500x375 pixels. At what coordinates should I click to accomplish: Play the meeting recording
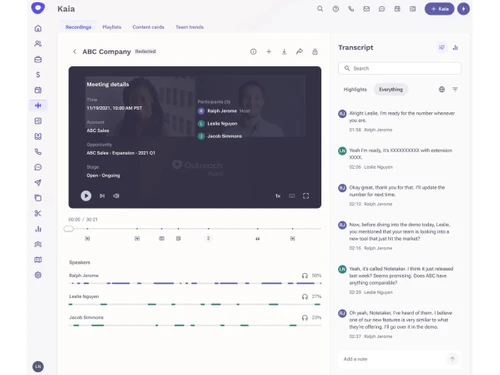[86, 196]
